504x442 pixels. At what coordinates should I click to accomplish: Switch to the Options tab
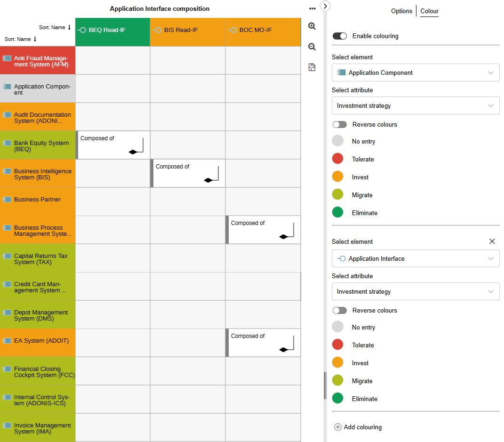[401, 11]
